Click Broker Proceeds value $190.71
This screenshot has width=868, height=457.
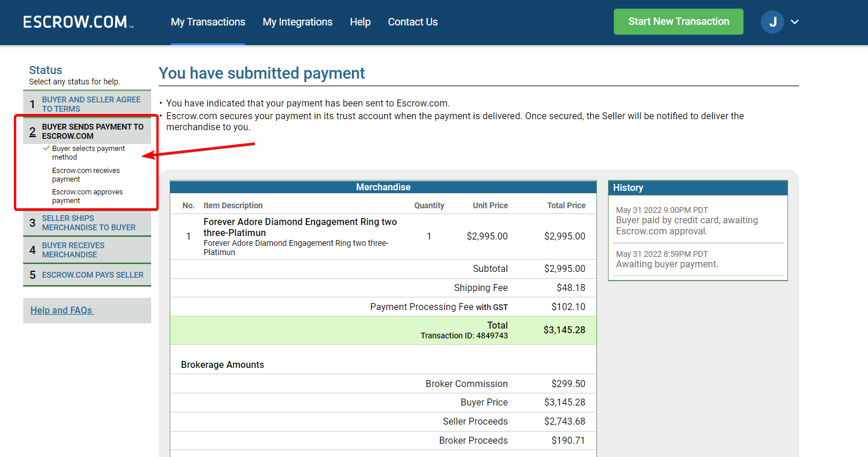point(569,440)
